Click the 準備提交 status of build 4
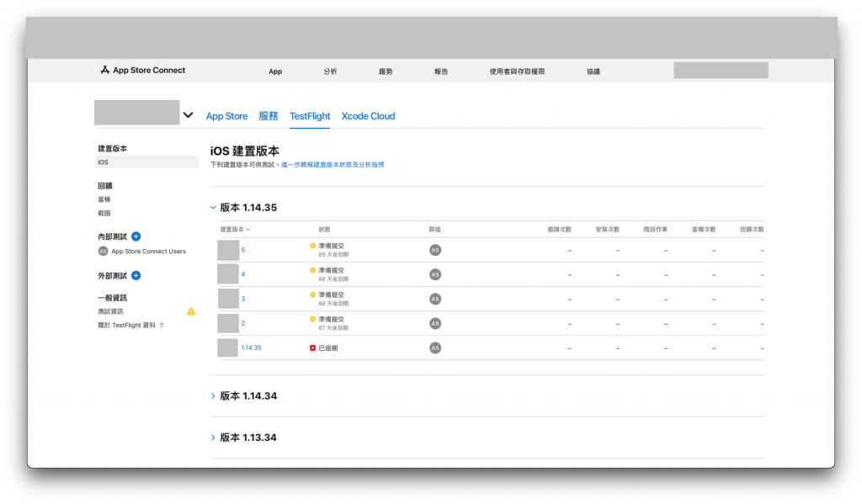Viewport: 862px width, 504px height. pos(332,270)
